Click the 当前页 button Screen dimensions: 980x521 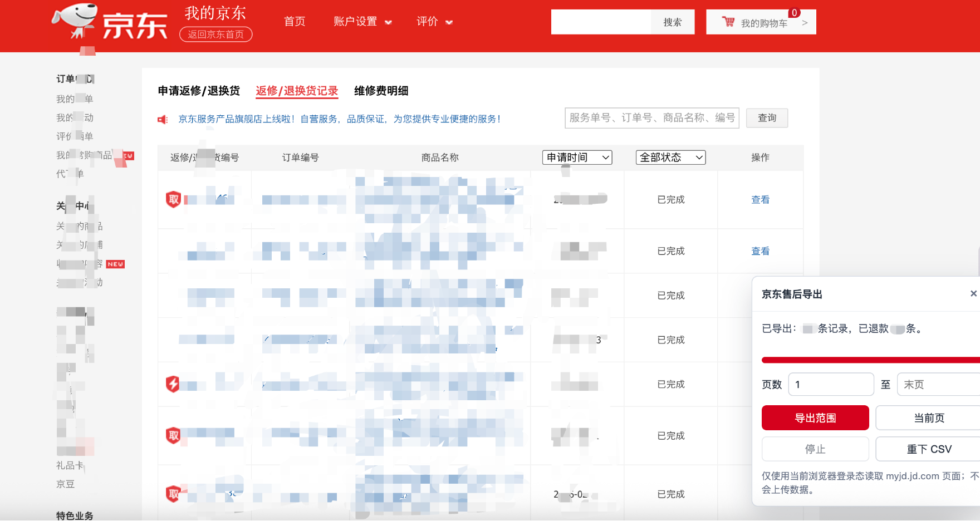pos(929,418)
